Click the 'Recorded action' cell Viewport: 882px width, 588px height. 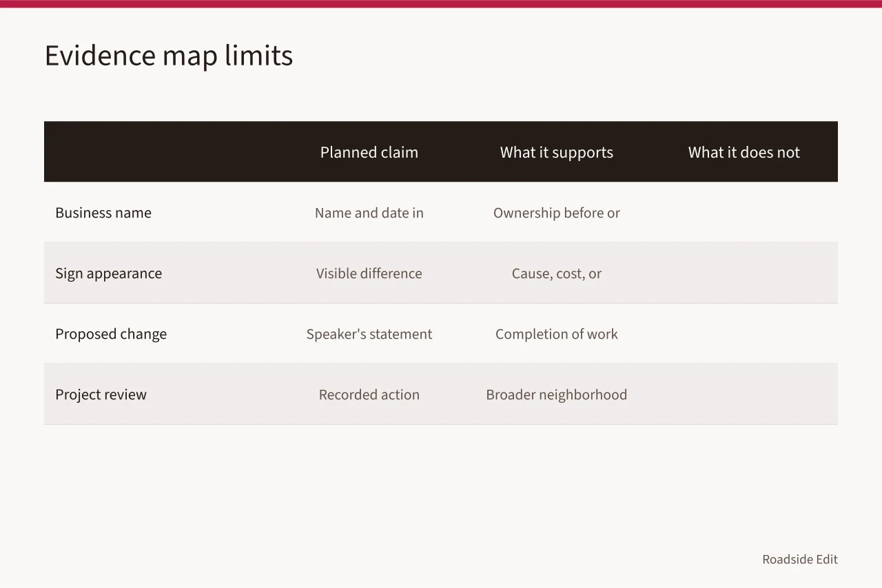[x=369, y=395]
